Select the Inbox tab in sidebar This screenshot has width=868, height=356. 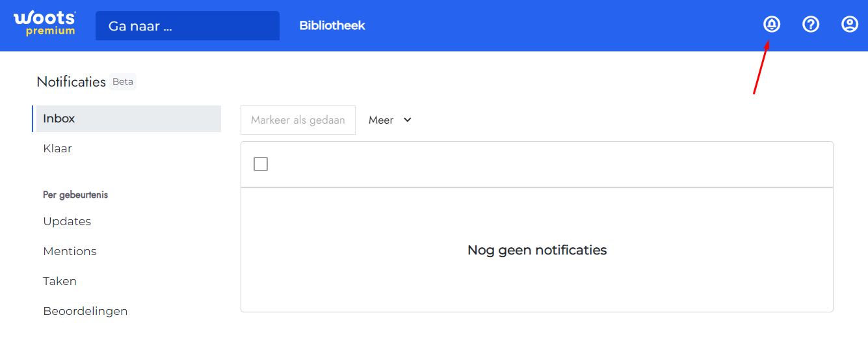point(127,118)
